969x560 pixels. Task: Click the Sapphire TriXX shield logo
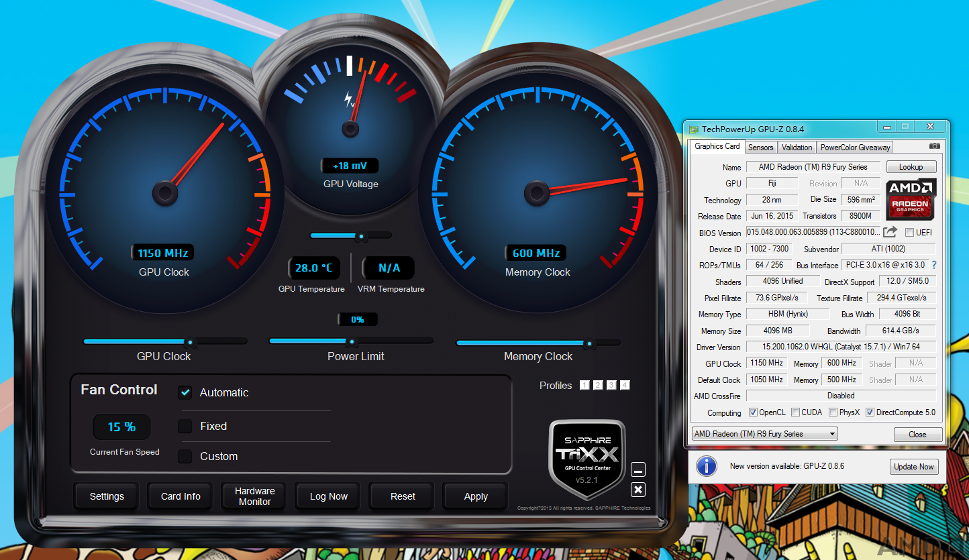click(587, 459)
